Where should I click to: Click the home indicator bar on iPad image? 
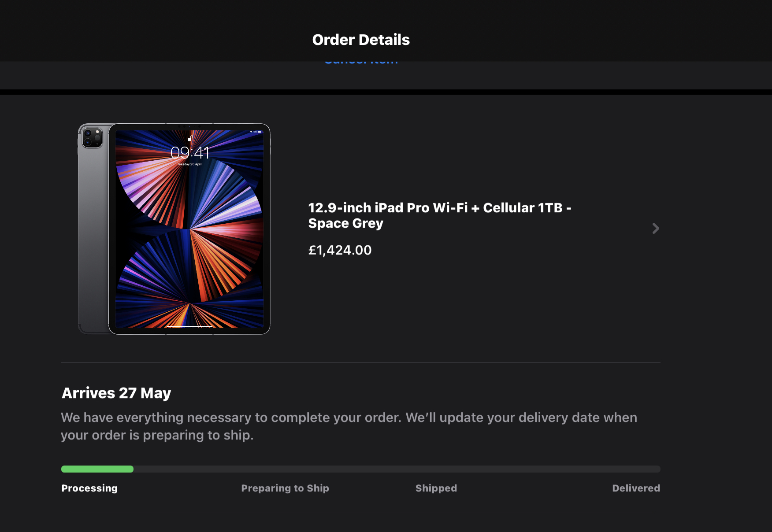(x=189, y=326)
